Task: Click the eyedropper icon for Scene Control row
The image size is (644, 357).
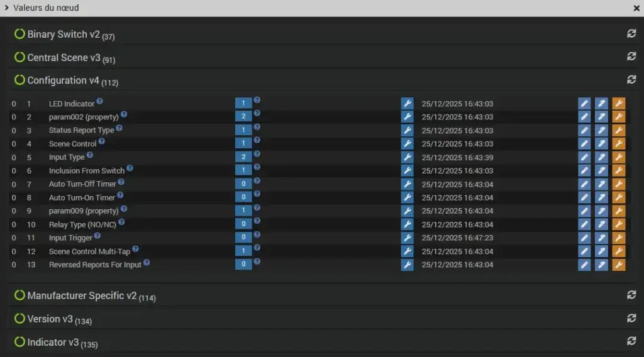Action: (x=601, y=144)
